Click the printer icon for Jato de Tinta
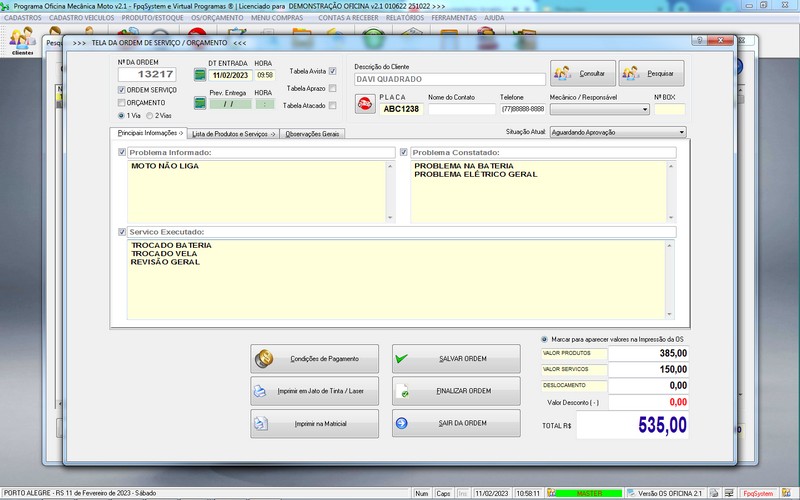 (260, 391)
